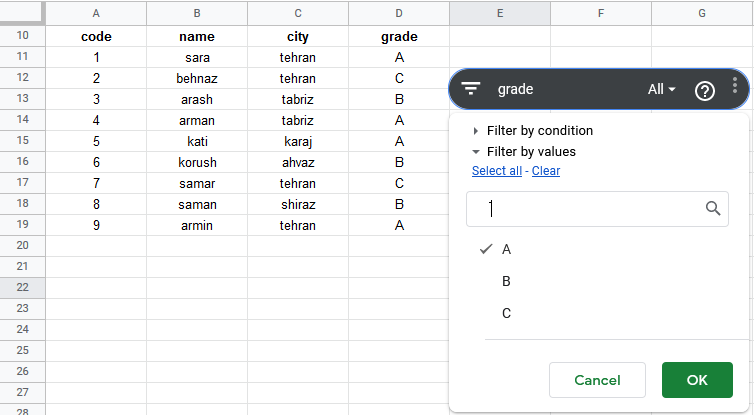
Task: Select column C header
Action: [298, 13]
